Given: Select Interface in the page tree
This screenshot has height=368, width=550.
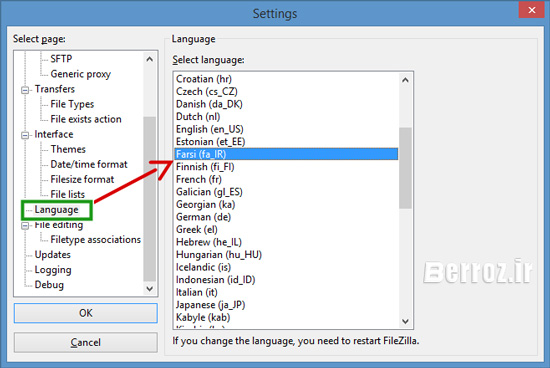Looking at the screenshot, I should pos(54,134).
